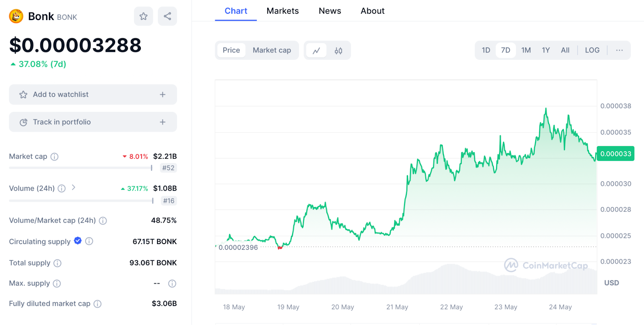The height and width of the screenshot is (325, 644).
Task: Switch to candlestick chart view
Action: point(339,50)
